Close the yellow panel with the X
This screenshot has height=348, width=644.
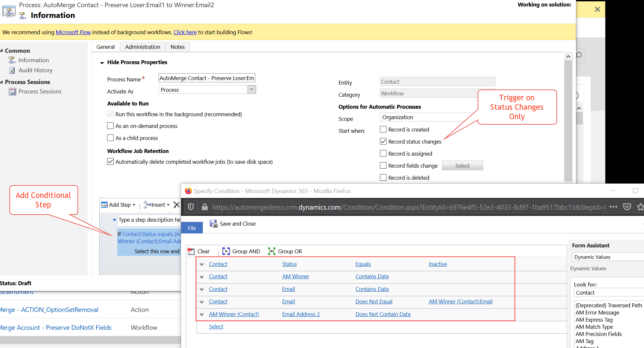point(597,9)
